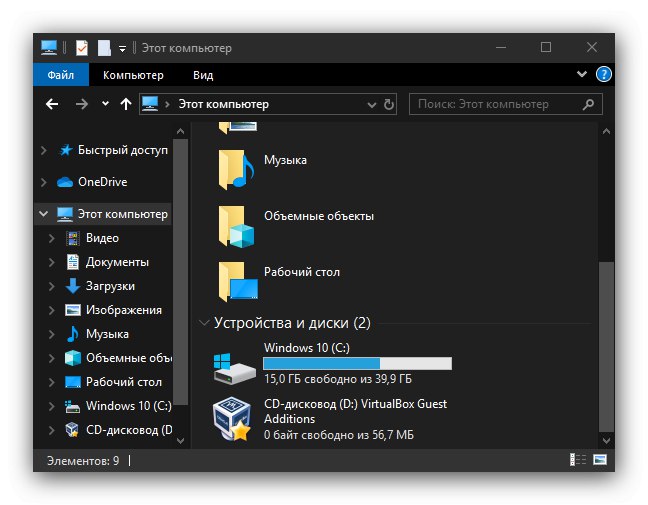This screenshot has height=505, width=648.
Task: Click the C: drive usage bar
Action: click(357, 364)
